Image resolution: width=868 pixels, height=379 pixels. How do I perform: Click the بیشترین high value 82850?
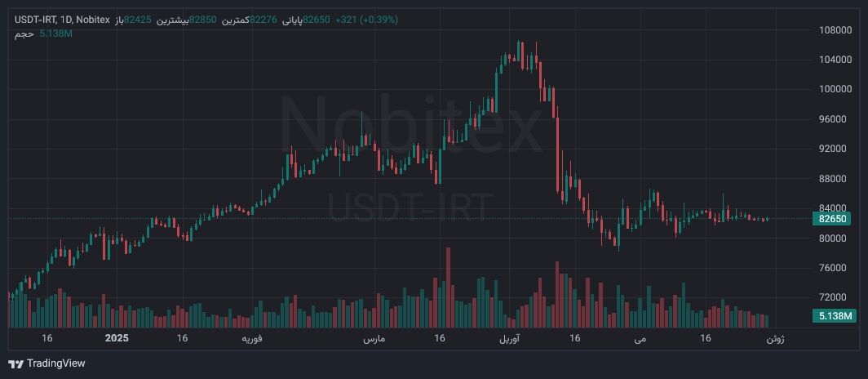point(203,20)
